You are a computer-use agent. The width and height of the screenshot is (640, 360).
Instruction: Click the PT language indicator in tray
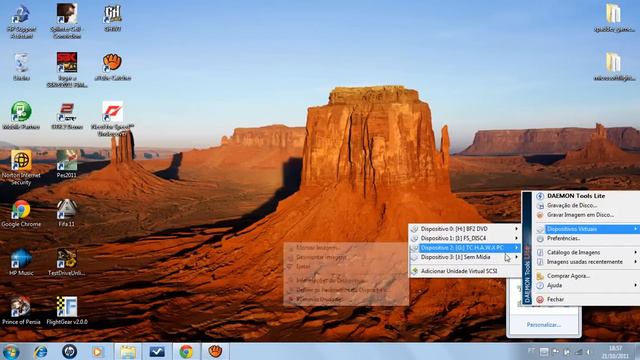[531, 351]
